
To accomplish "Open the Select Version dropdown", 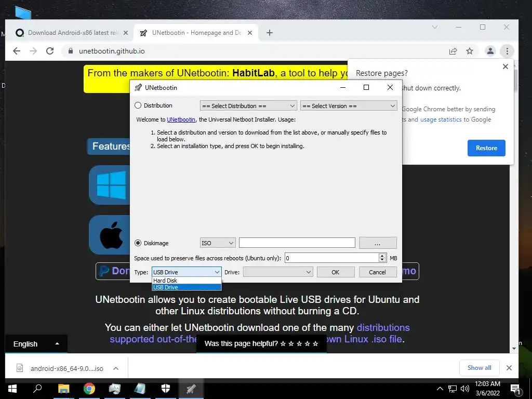I will (x=349, y=106).
